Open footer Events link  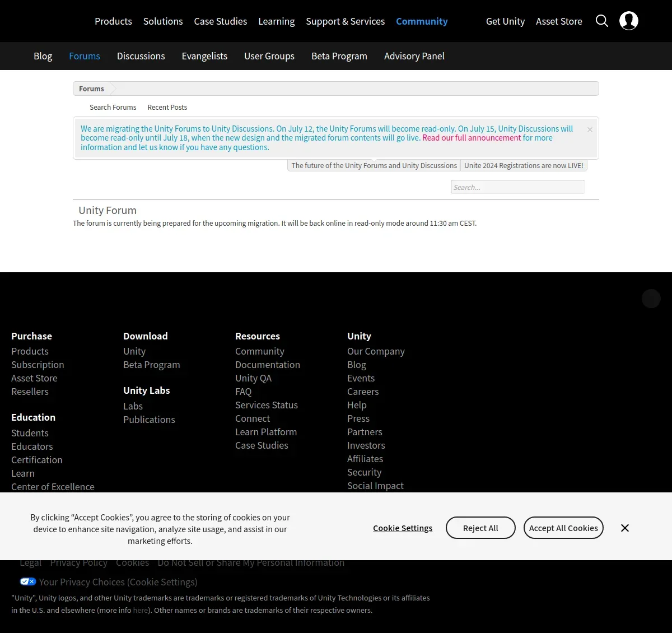click(x=361, y=378)
